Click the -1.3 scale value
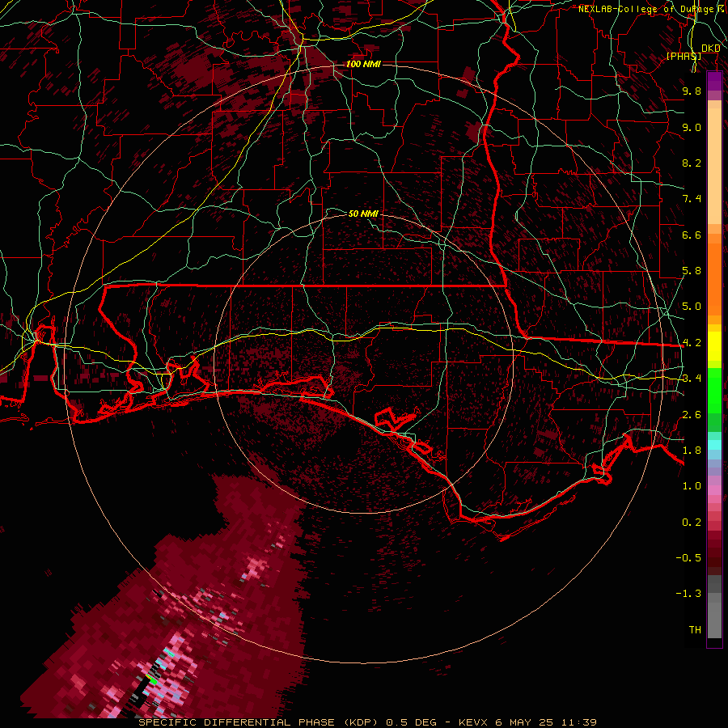 [x=688, y=594]
